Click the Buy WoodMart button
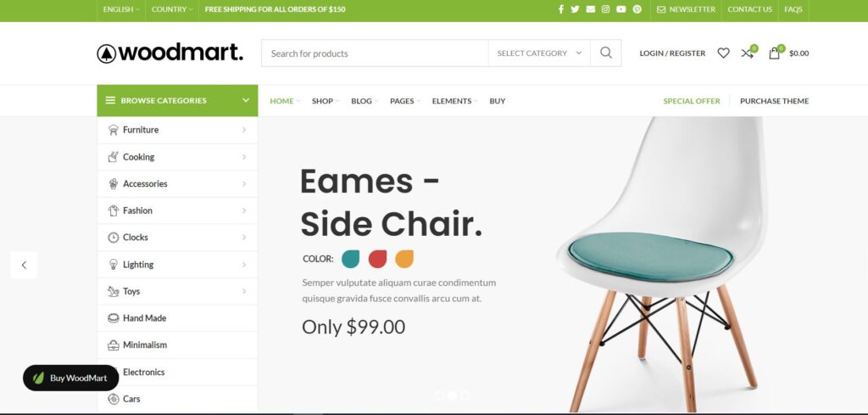Viewport: 868px width, 415px height. tap(71, 378)
